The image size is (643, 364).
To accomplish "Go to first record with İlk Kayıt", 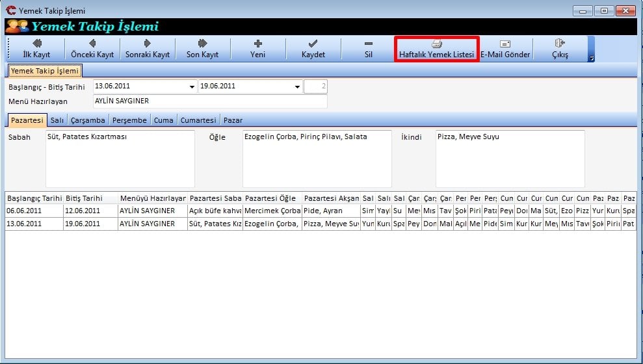I will coord(36,49).
